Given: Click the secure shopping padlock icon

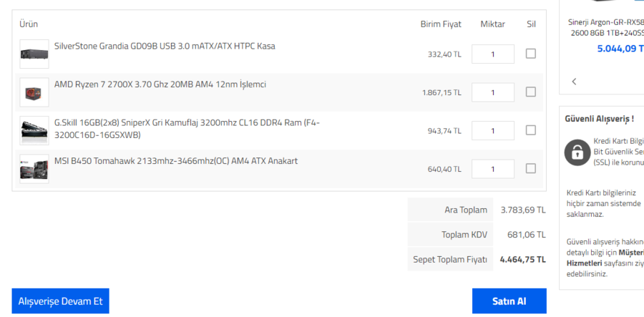Looking at the screenshot, I should (x=576, y=152).
